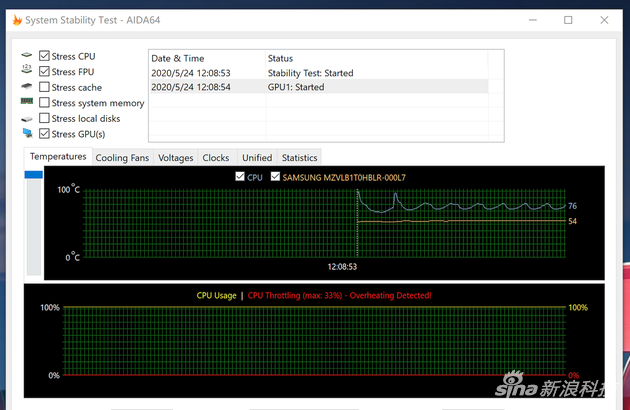Click the Date & Time column header
Viewport: 630px width, 410px height.
[x=207, y=58]
